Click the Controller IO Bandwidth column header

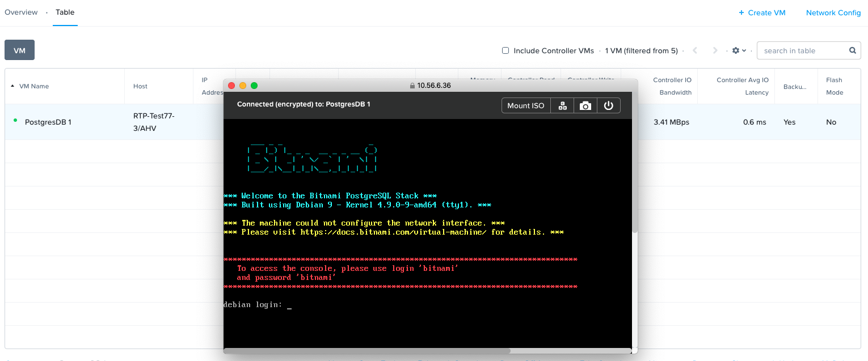click(x=672, y=86)
